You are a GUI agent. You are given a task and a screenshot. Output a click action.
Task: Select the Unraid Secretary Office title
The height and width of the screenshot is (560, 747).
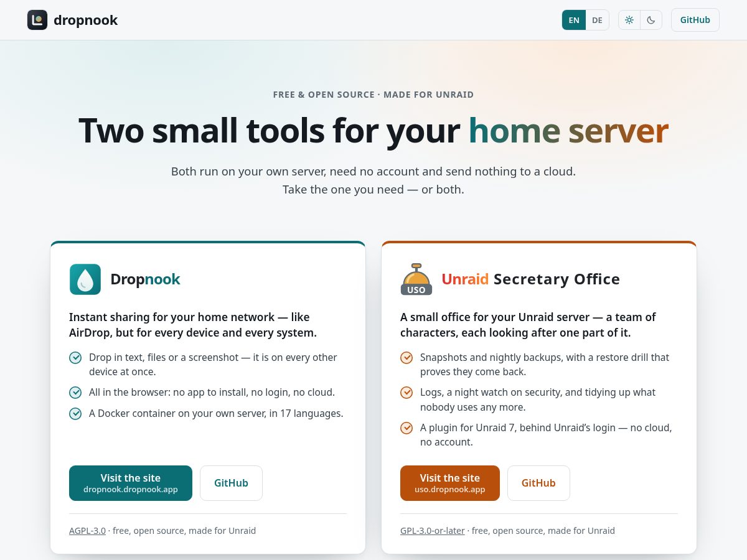530,279
